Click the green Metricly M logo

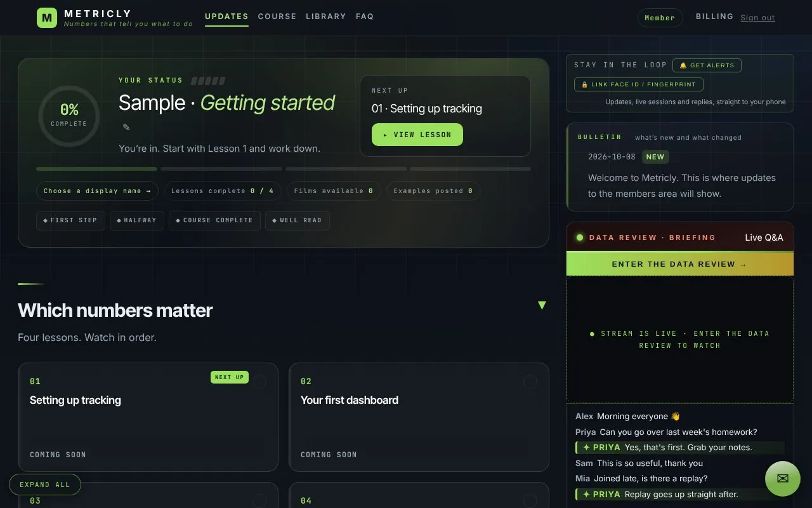pos(47,18)
